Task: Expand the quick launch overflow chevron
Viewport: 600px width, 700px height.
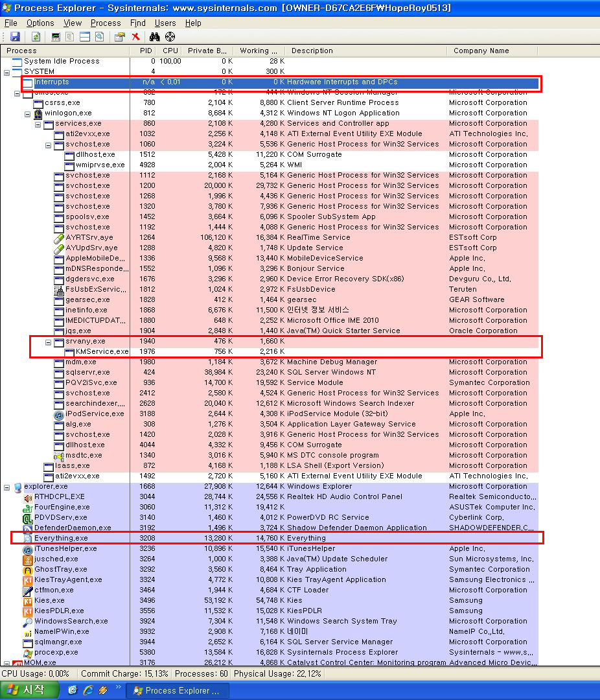Action: pos(119,688)
